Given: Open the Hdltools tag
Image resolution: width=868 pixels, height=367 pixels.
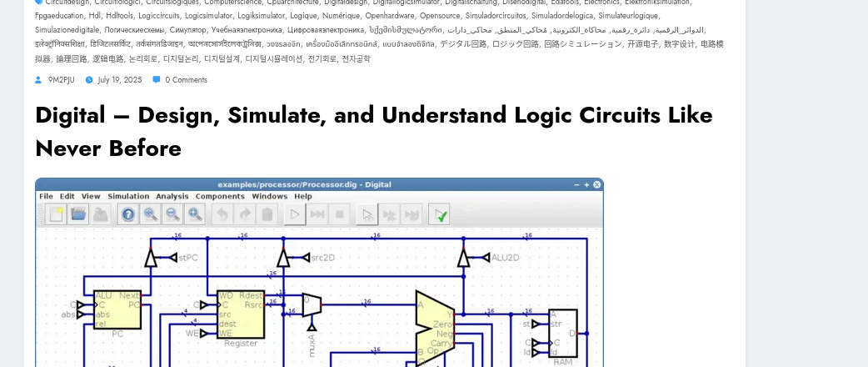Looking at the screenshot, I should [120, 16].
